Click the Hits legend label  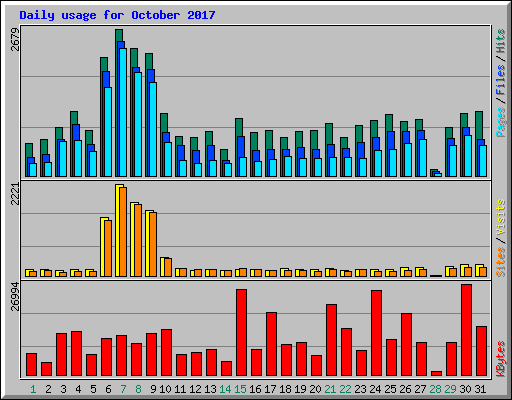coord(501,41)
